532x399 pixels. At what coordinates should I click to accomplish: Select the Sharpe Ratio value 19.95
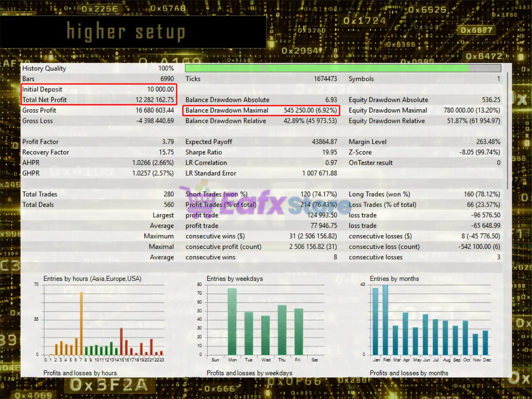click(330, 152)
